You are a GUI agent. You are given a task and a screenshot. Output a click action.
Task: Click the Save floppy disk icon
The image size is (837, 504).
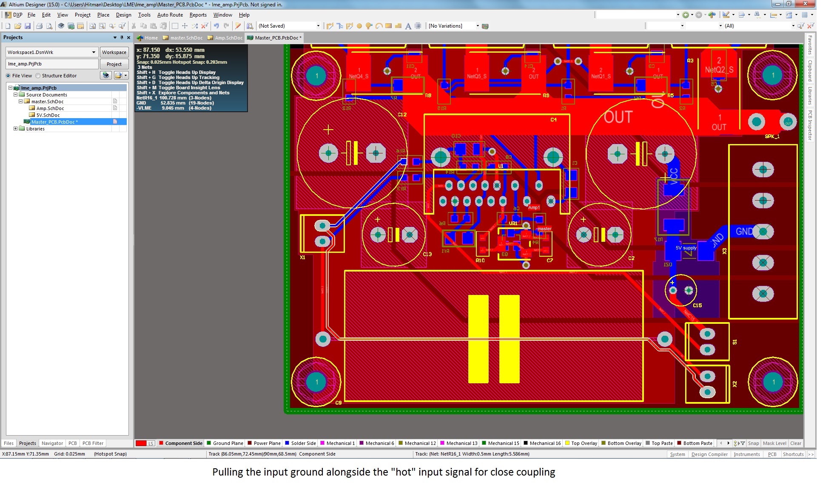(x=28, y=26)
